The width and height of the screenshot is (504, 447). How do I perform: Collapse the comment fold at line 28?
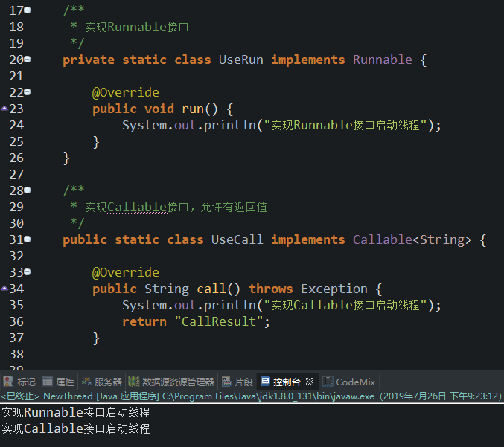(x=28, y=190)
